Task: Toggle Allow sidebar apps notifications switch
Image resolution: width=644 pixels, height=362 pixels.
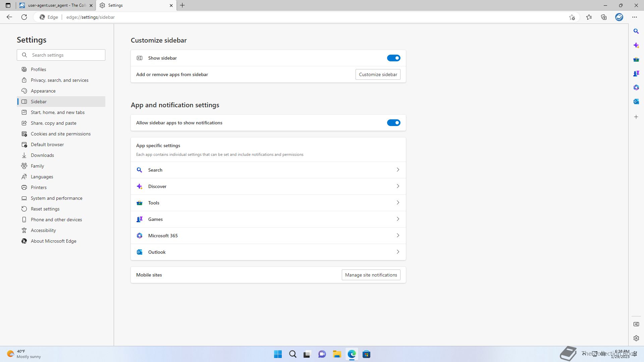Action: (x=393, y=123)
